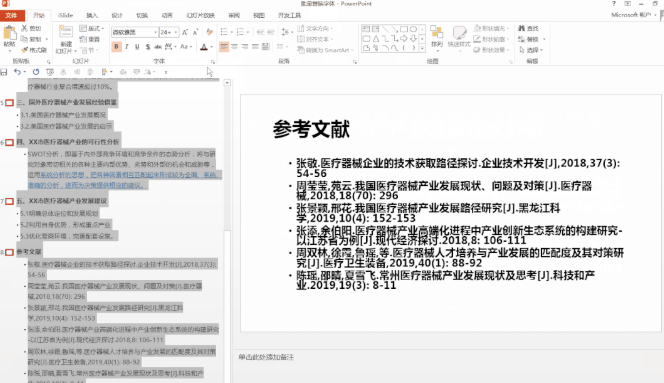Click the Find binoculars icon
This screenshot has height=383, width=664.
tap(522, 28)
